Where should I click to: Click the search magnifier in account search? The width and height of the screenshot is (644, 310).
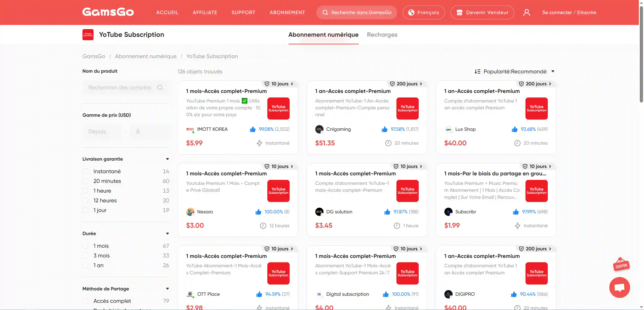coord(160,87)
